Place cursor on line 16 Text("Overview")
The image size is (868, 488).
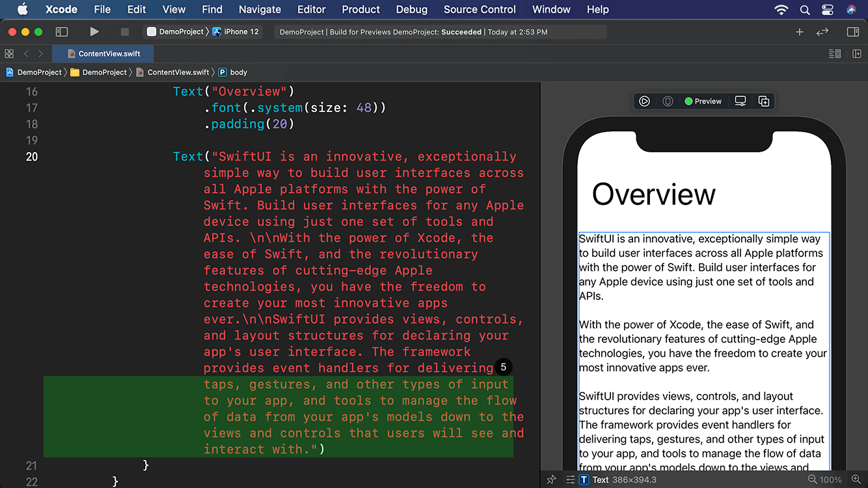coord(234,92)
